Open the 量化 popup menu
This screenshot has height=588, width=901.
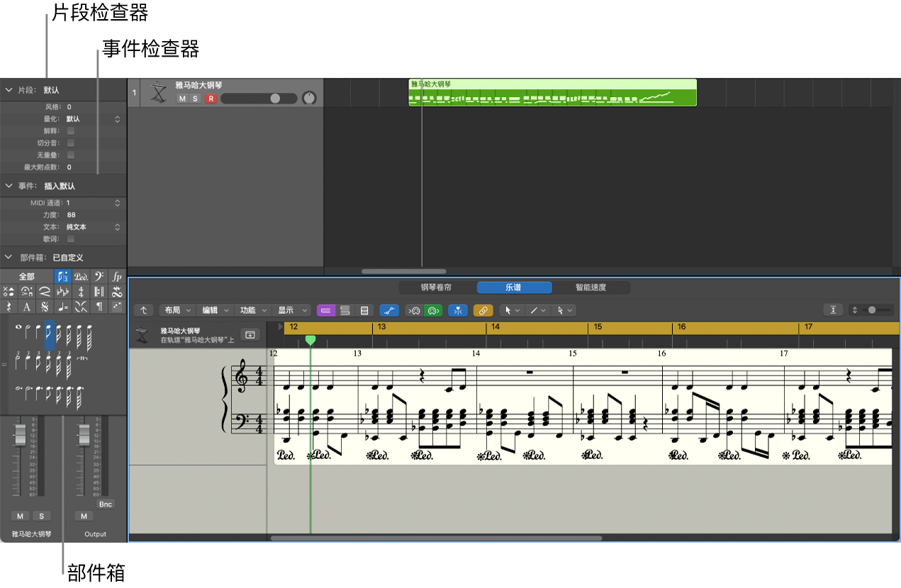point(94,119)
